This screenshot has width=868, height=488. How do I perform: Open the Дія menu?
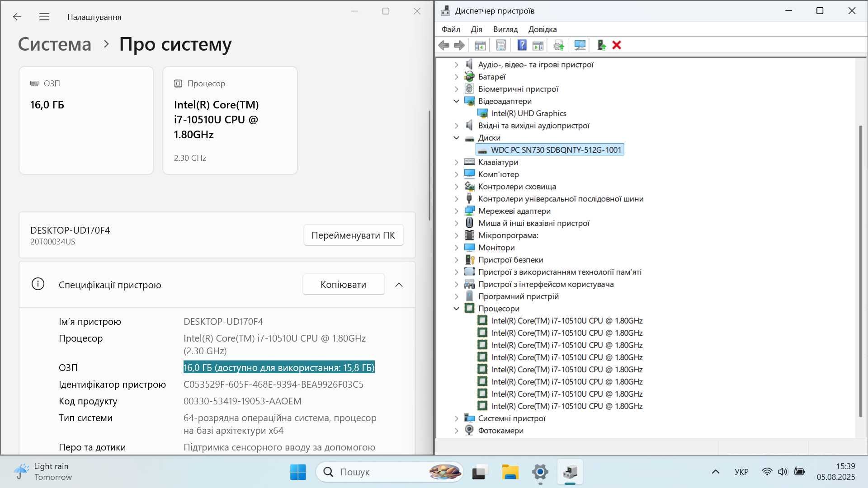[476, 29]
